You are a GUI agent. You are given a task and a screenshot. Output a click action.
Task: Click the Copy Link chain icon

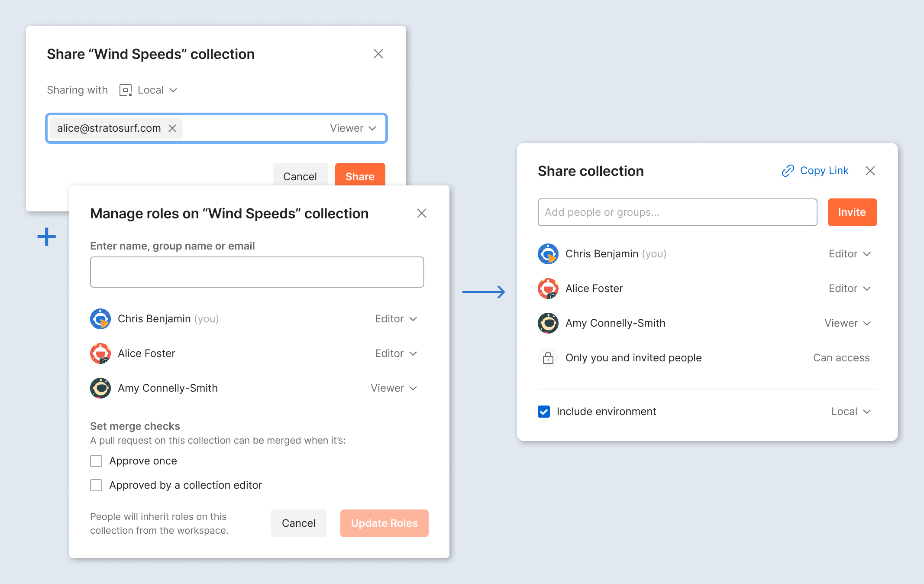788,171
